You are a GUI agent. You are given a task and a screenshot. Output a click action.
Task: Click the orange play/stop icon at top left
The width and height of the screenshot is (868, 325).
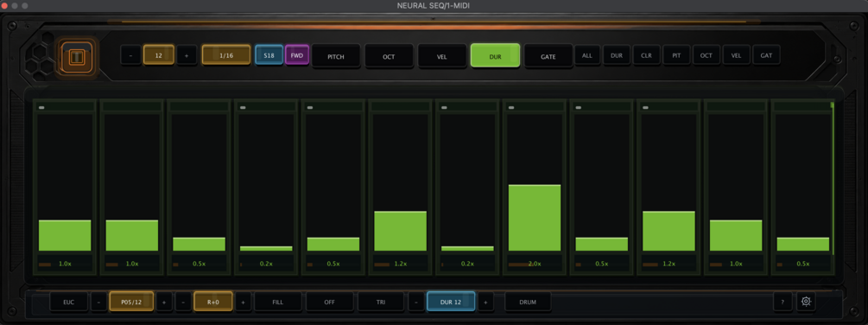click(76, 58)
